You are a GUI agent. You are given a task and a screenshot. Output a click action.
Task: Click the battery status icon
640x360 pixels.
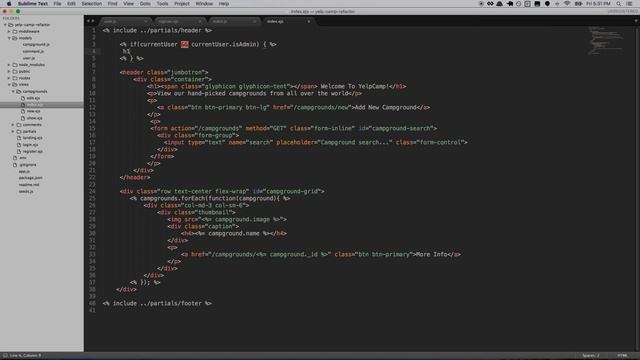coord(578,4)
